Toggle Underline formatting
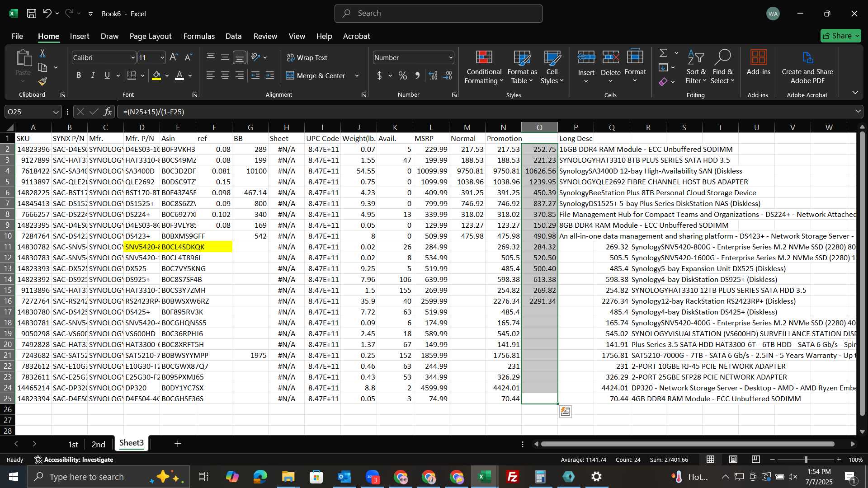The width and height of the screenshot is (868, 488). point(107,75)
